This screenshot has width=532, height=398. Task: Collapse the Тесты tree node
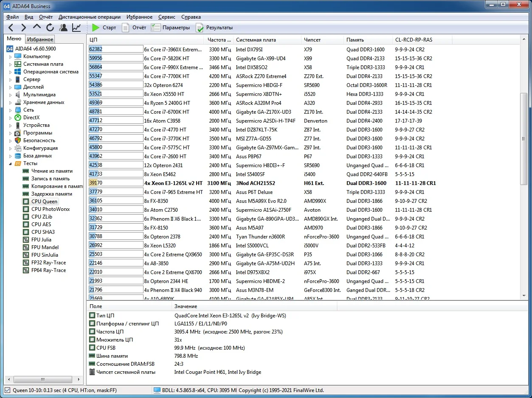pos(11,163)
